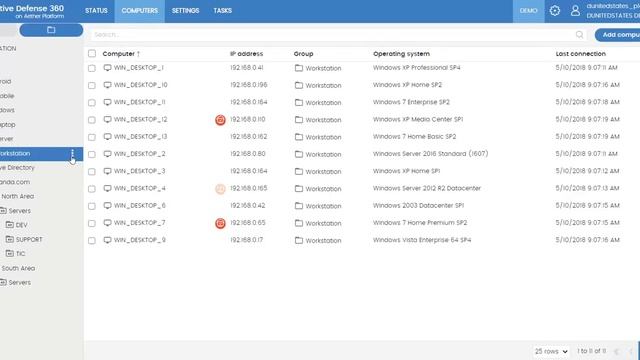Click the search magnifier icon
This screenshot has width=640, height=360.
[579, 35]
